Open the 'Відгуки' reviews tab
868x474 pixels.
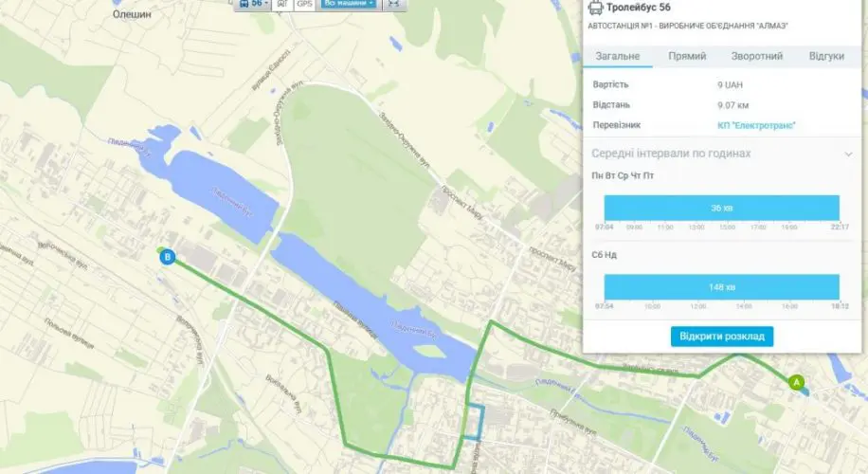coord(826,57)
